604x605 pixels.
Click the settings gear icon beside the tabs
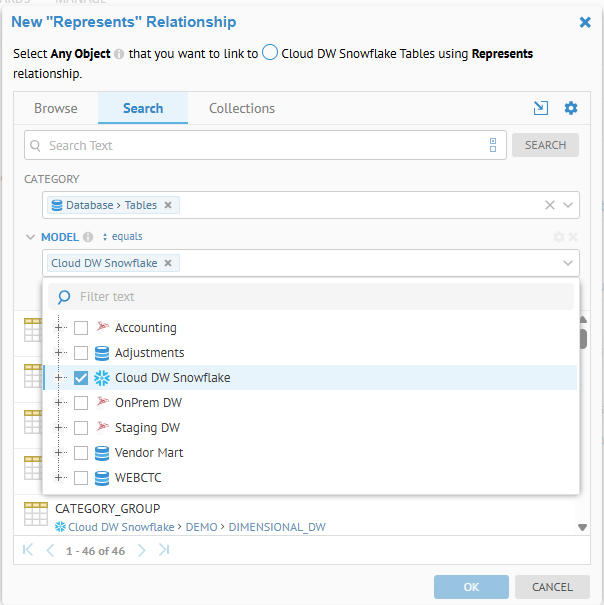point(571,108)
